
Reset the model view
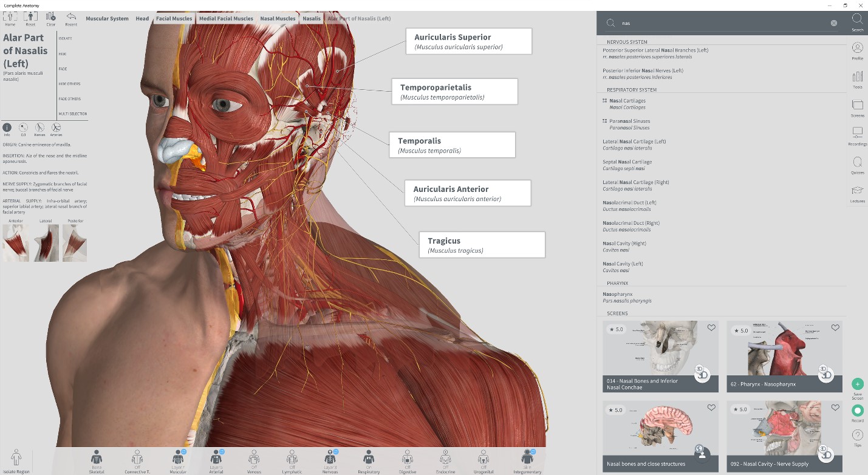30,18
